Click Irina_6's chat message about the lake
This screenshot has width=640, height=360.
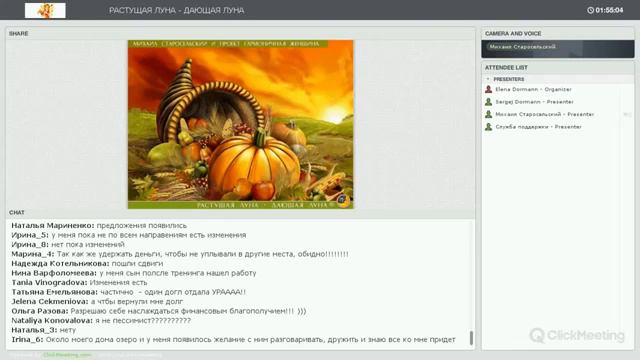(x=233, y=340)
